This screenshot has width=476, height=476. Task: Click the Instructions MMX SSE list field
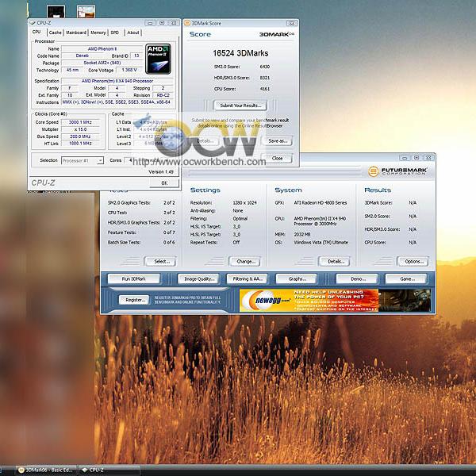(117, 102)
